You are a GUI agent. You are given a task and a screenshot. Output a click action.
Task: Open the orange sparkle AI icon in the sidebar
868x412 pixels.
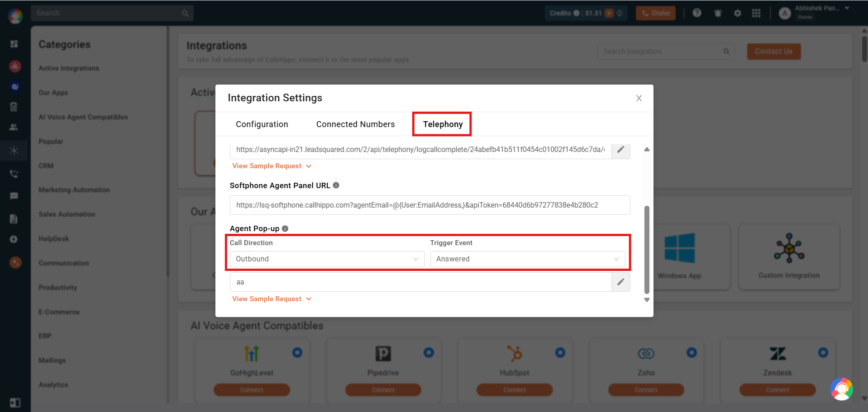tap(15, 262)
